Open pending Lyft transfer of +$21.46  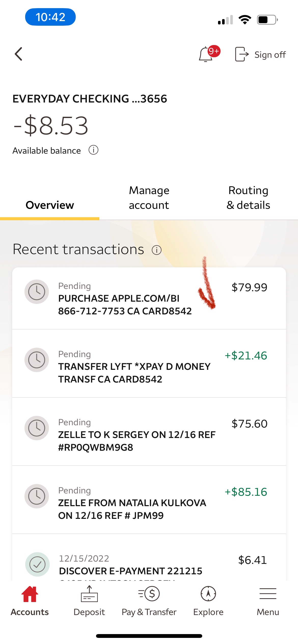click(x=149, y=363)
